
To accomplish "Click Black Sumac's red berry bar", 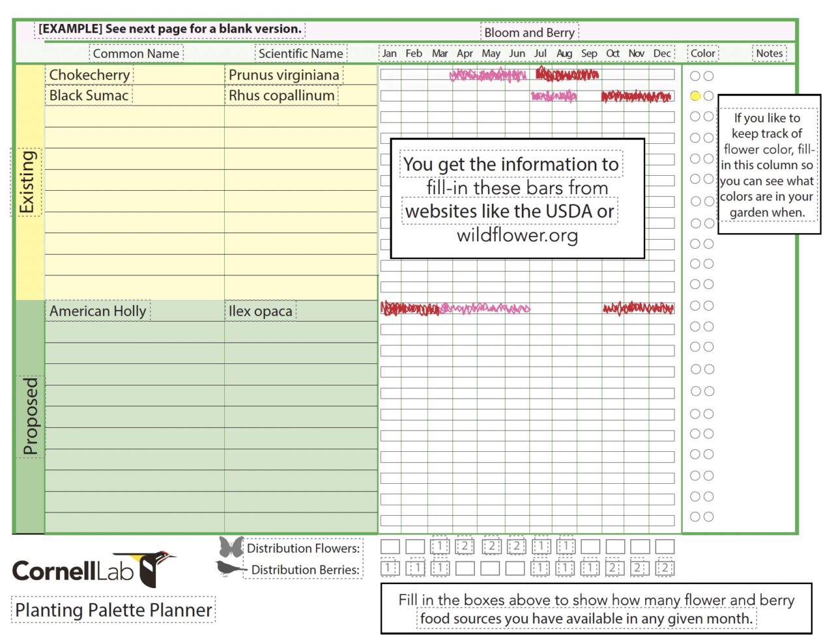I will point(635,97).
